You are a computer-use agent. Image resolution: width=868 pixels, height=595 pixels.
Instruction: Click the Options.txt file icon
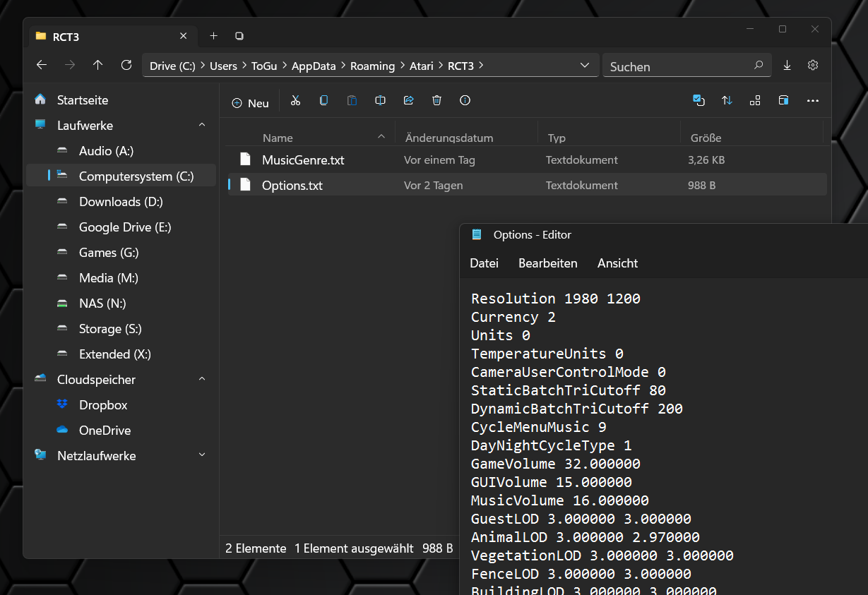click(x=245, y=185)
